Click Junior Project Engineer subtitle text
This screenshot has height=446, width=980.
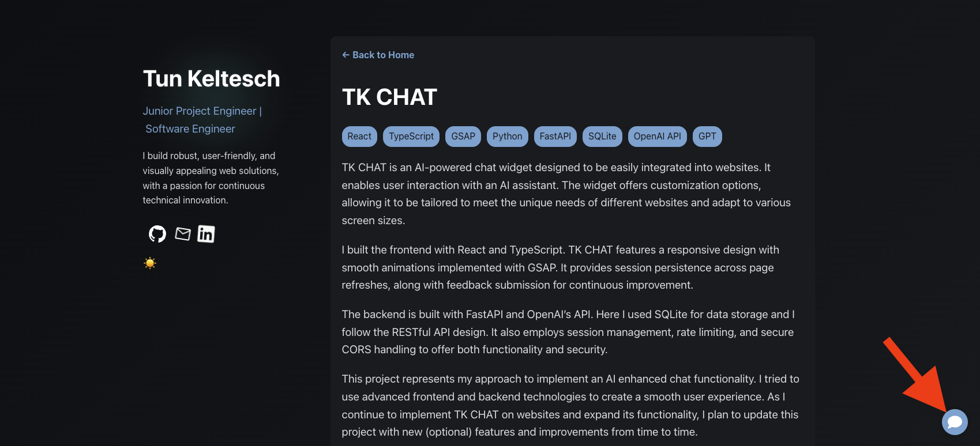200,111
